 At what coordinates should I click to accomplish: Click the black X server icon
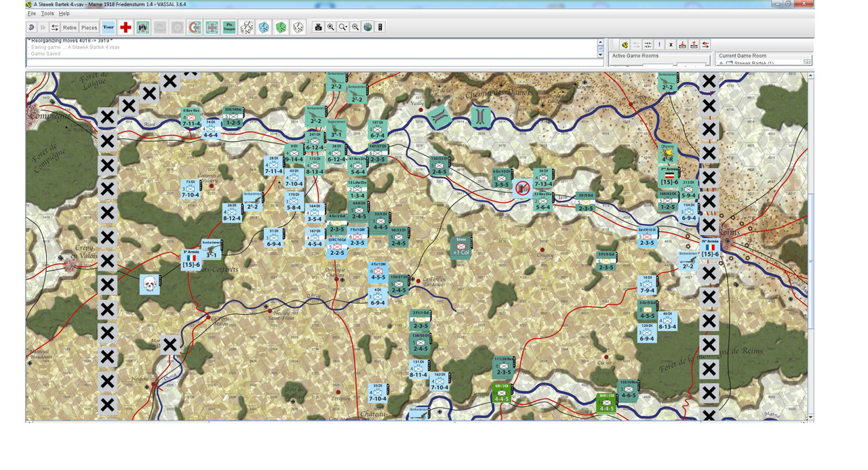(x=671, y=45)
